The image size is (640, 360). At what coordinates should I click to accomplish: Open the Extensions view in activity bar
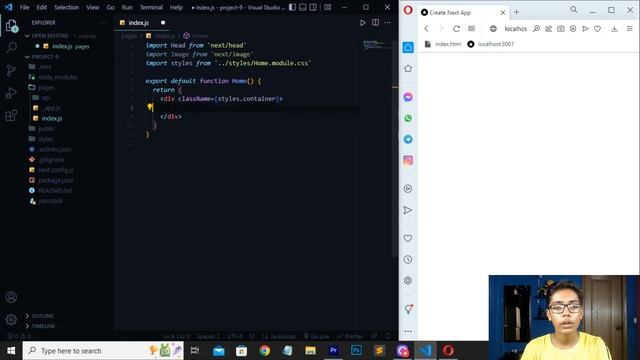click(11, 115)
